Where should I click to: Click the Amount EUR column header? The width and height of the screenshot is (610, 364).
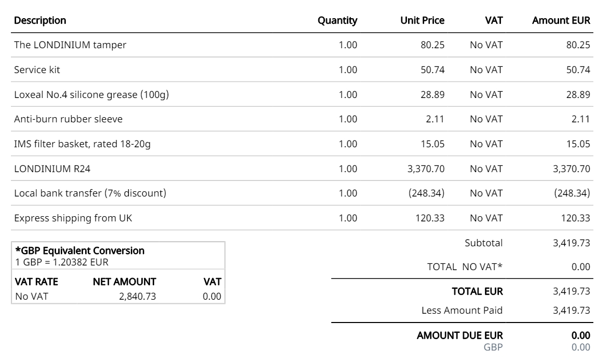coord(561,21)
